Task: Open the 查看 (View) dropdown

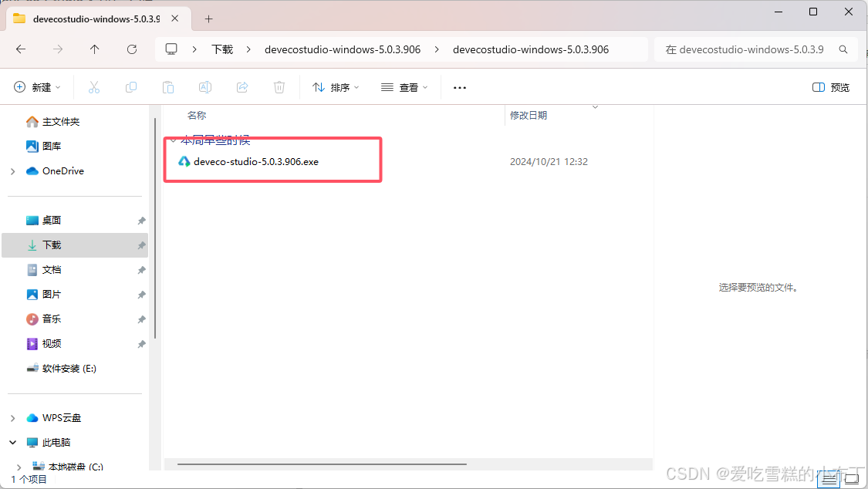Action: tap(404, 87)
